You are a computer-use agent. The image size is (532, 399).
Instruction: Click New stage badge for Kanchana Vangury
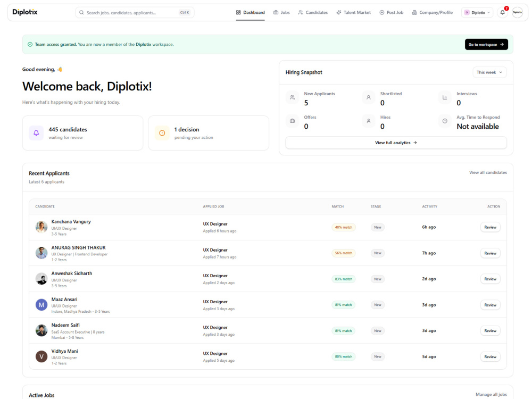coord(378,227)
